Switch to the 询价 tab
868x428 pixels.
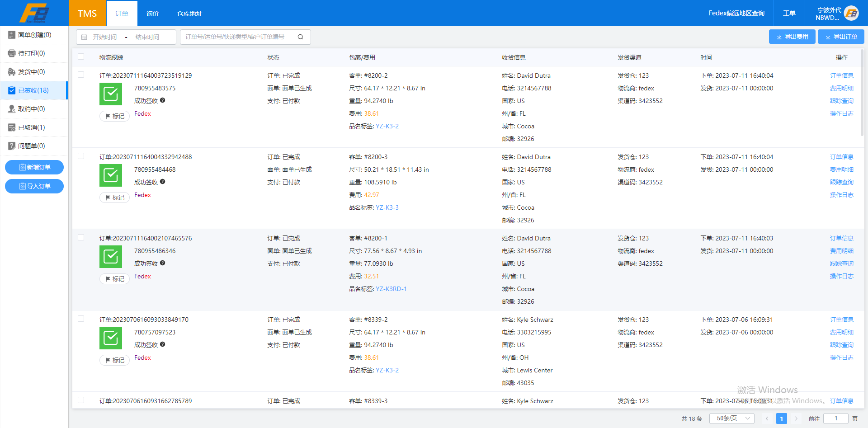[152, 14]
